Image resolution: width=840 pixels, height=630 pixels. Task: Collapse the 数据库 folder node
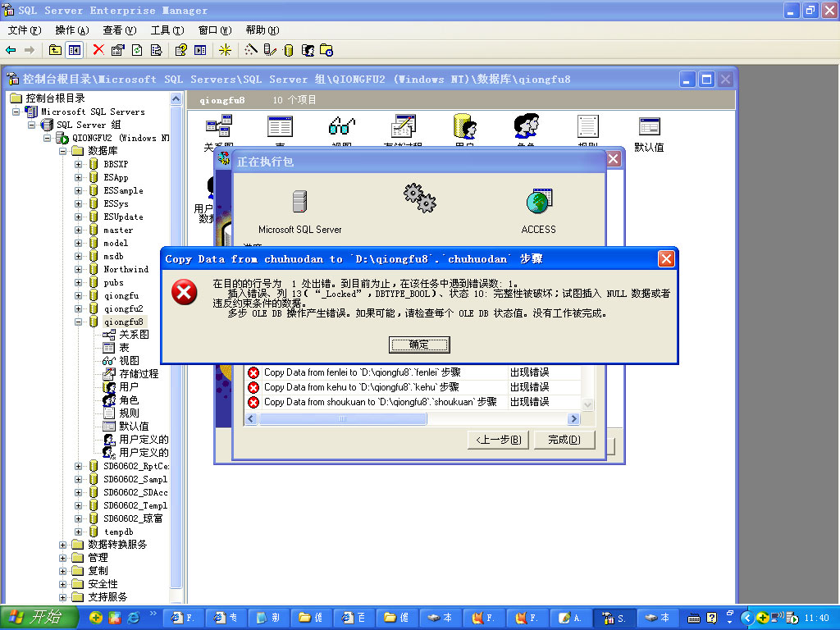pos(62,151)
